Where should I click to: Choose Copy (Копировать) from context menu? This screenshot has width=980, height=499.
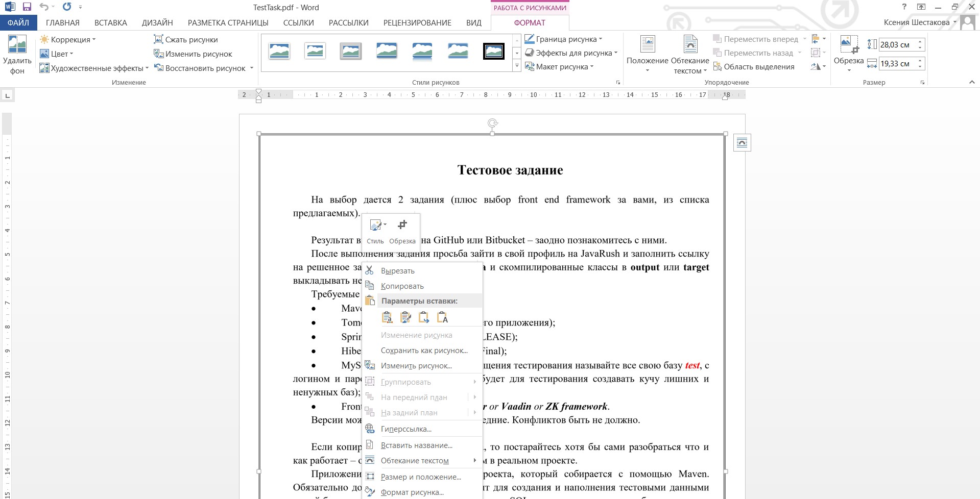[422, 286]
